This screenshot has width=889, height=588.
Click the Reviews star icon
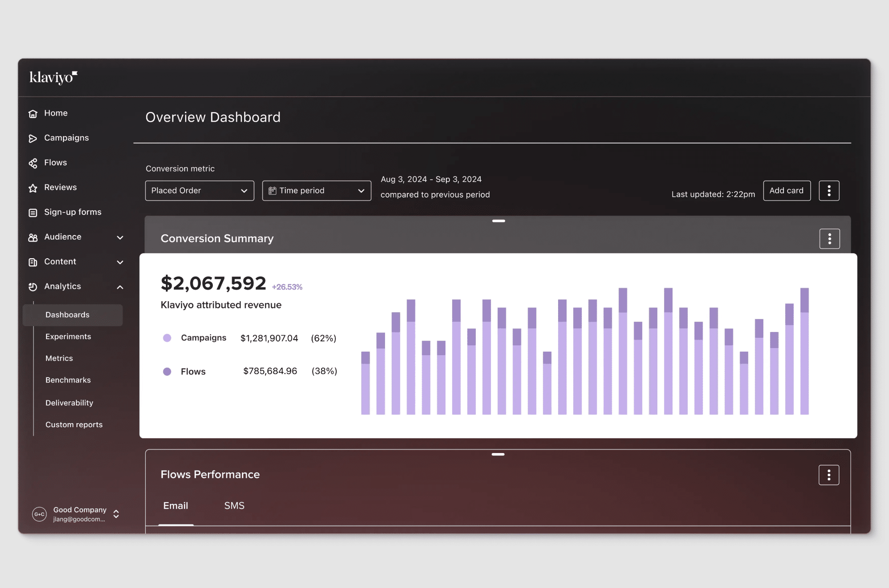33,188
